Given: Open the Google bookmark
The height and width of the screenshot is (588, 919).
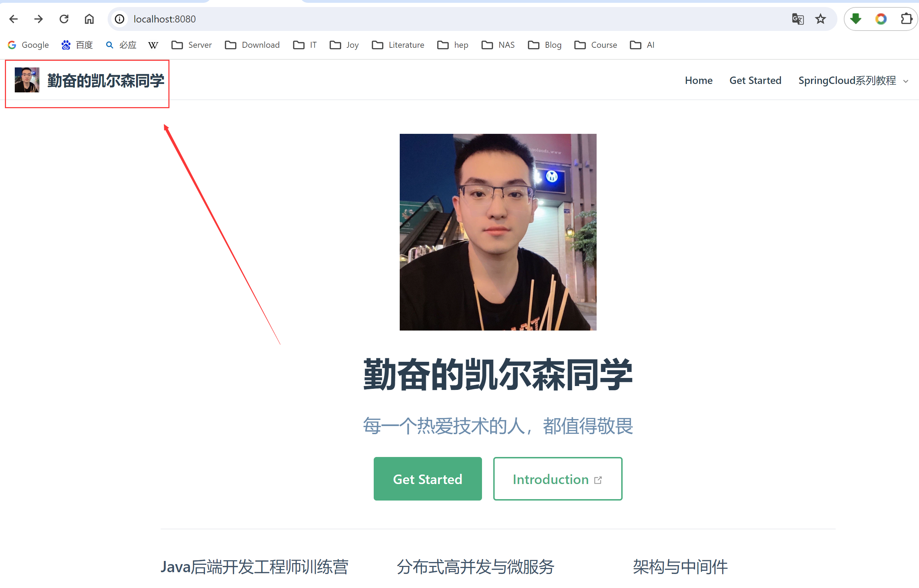Looking at the screenshot, I should pos(28,45).
